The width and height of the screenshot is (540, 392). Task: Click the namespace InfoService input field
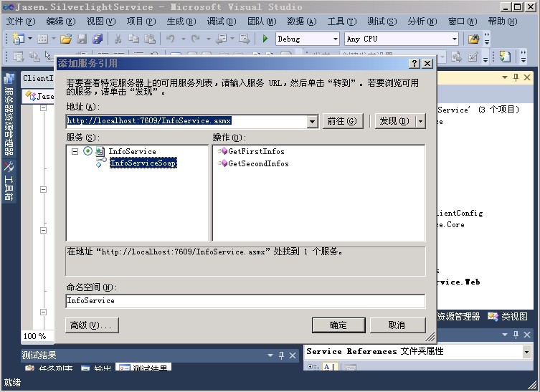245,301
